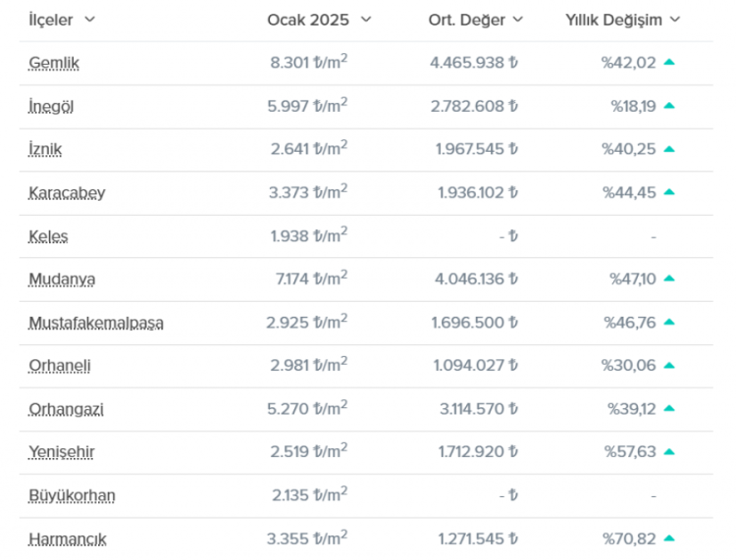Click the Keles price value 1.938 ₺/m²
The image size is (736, 560).
[x=305, y=235]
